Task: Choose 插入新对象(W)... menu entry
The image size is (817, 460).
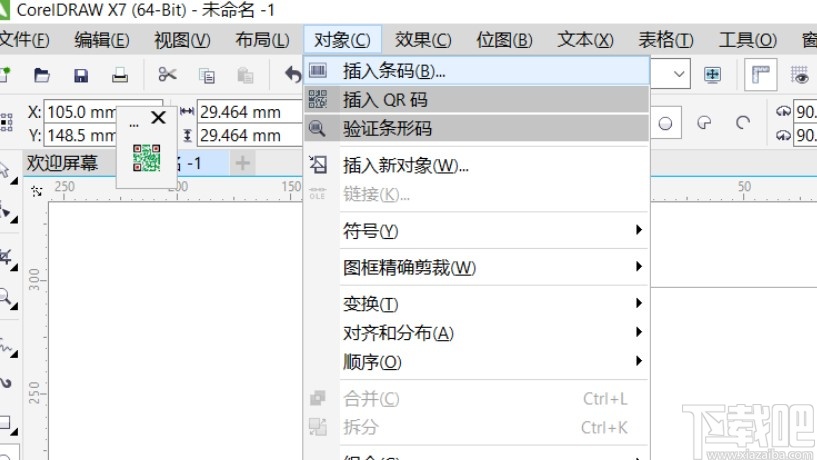Action: (476, 166)
